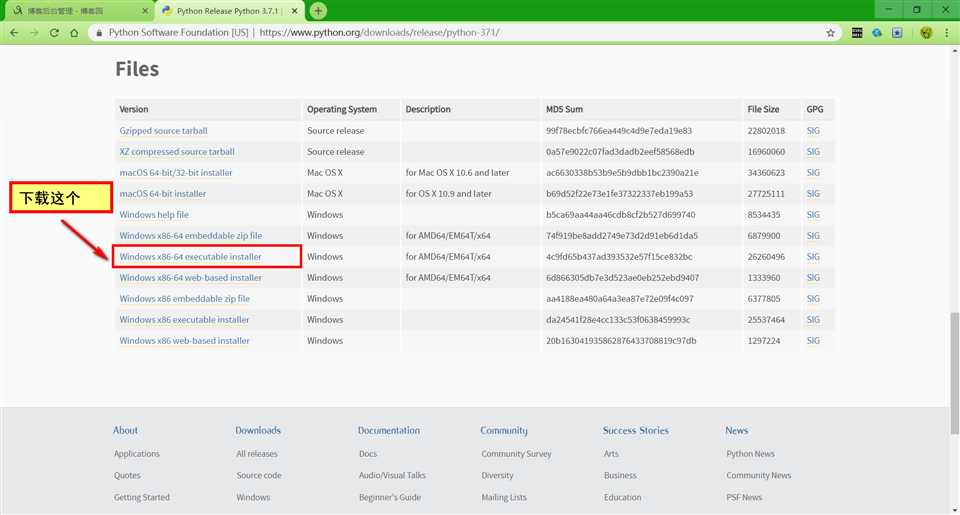Click MD5 sum 4c9fd65b437ad393532e57f15ce832bc
960x515 pixels.
619,257
